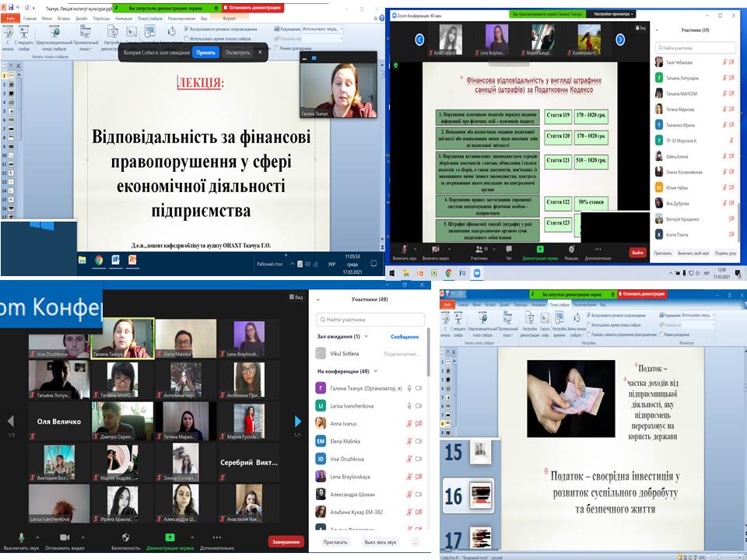The width and height of the screenshot is (747, 560).
Task: Open audio options caret beside Выключить звук
Action: (37, 537)
